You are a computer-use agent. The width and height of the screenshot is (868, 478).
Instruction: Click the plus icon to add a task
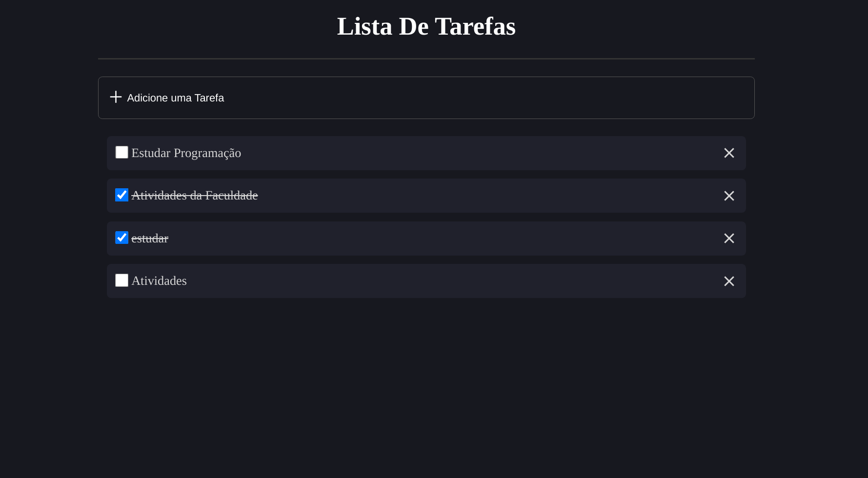116,97
